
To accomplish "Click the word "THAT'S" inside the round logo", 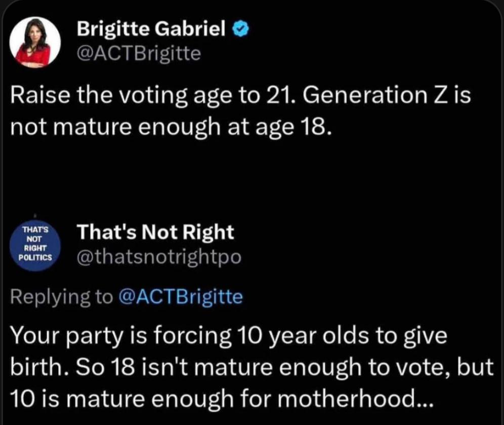I will pos(35,230).
